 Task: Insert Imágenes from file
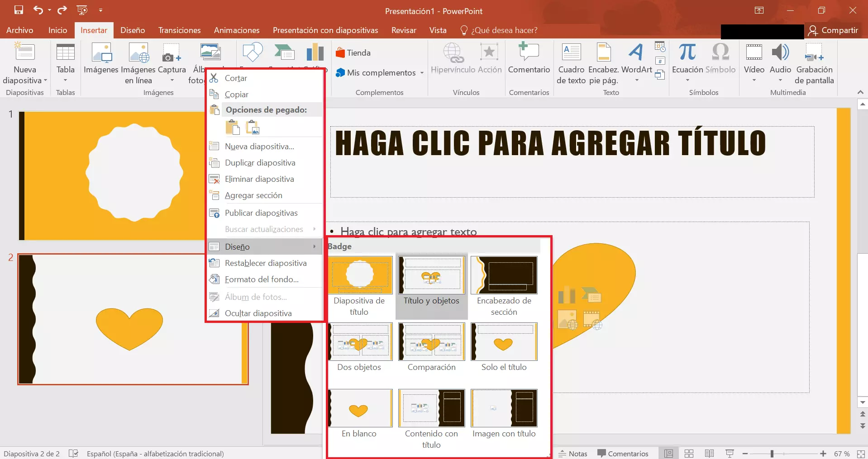101,59
